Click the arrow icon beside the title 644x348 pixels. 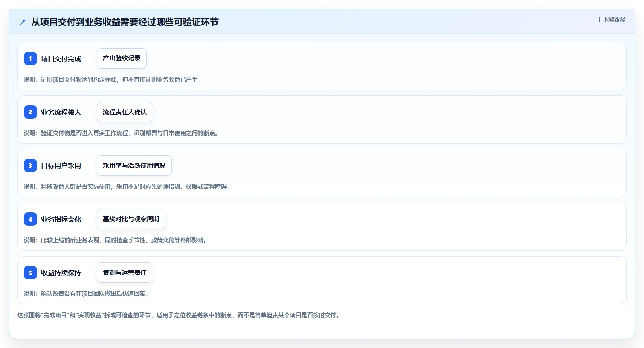[23, 22]
